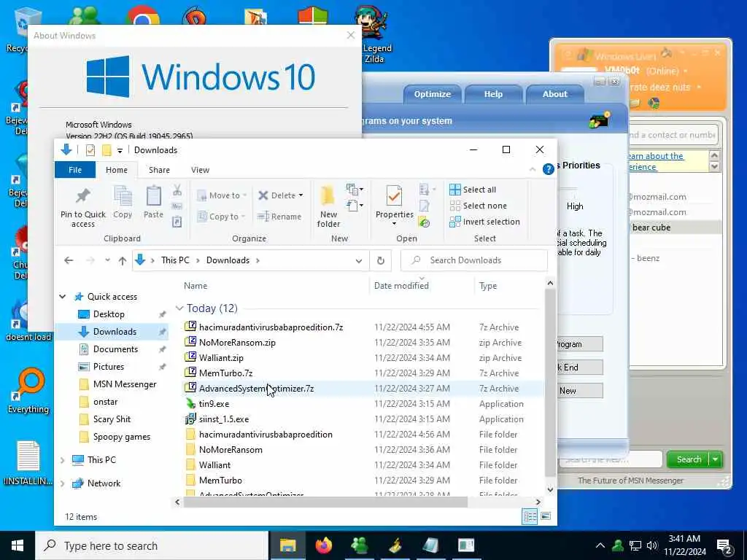
Task: Select NoMoreRansom.zip archive
Action: (237, 343)
